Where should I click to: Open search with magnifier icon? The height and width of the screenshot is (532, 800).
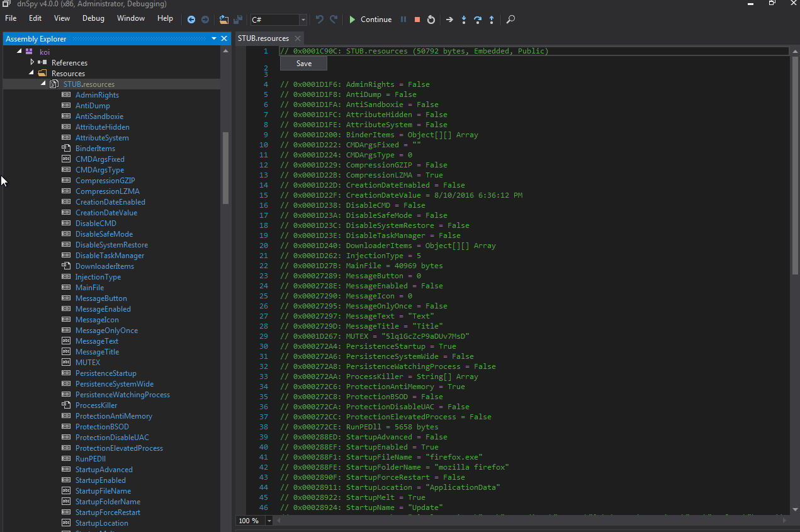tap(510, 20)
